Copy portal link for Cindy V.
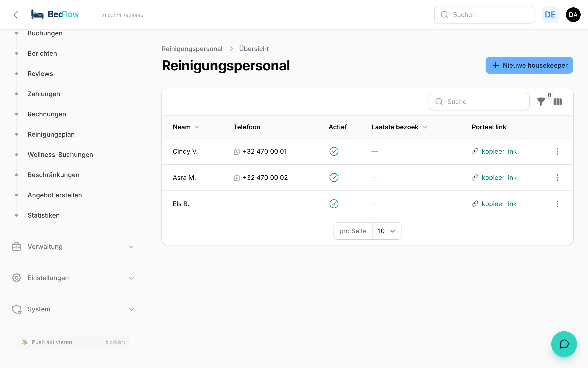588x368 pixels. (499, 151)
